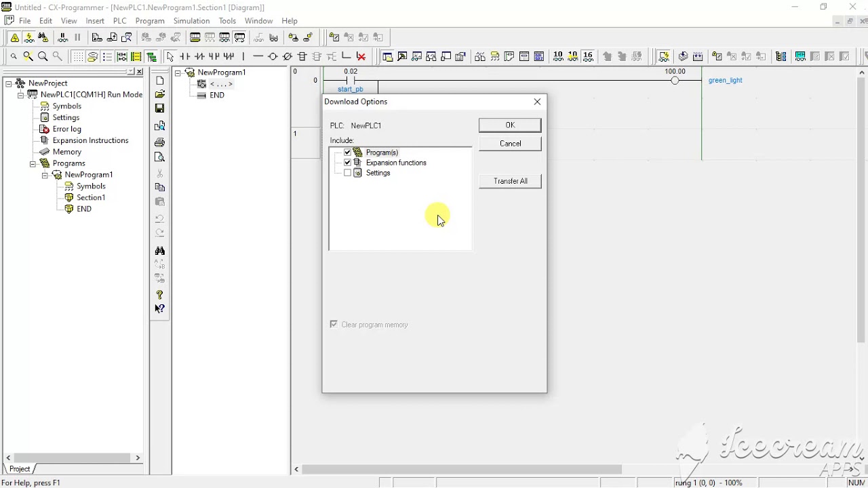Open the Insert menu

click(x=95, y=21)
